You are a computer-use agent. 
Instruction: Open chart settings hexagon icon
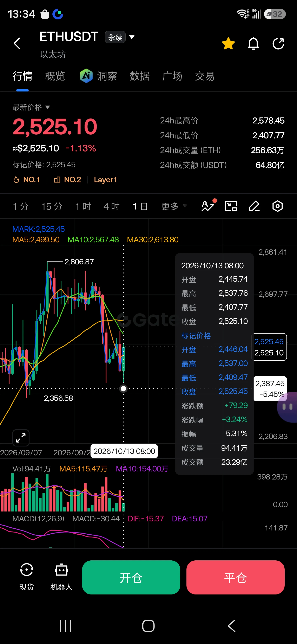coord(278,206)
